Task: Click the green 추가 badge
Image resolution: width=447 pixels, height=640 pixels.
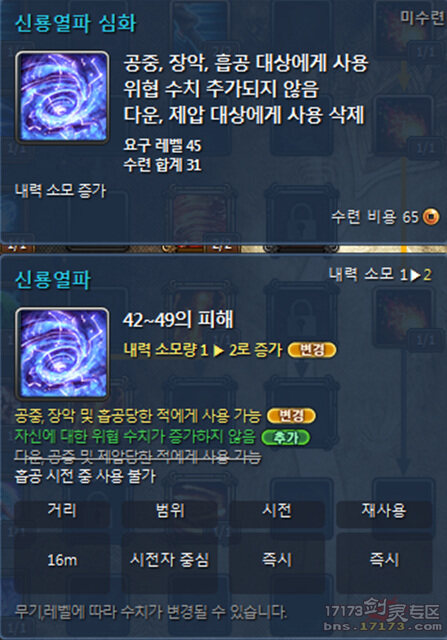Action: [x=286, y=437]
